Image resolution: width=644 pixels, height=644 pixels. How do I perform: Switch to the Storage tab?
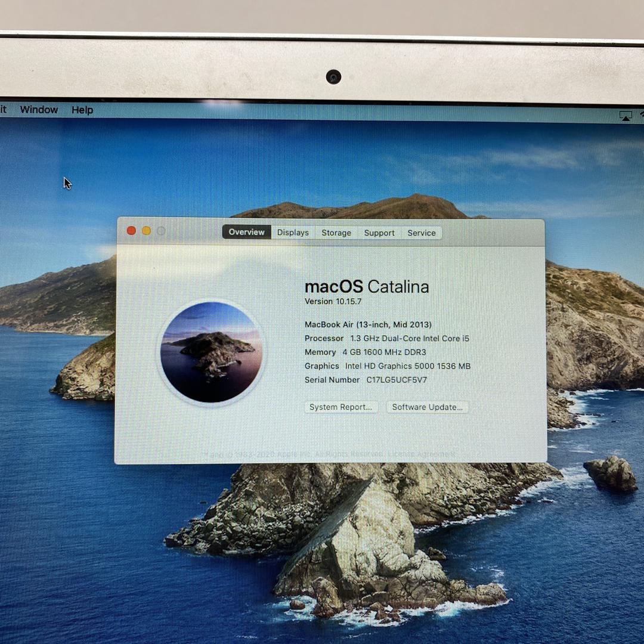(x=336, y=233)
